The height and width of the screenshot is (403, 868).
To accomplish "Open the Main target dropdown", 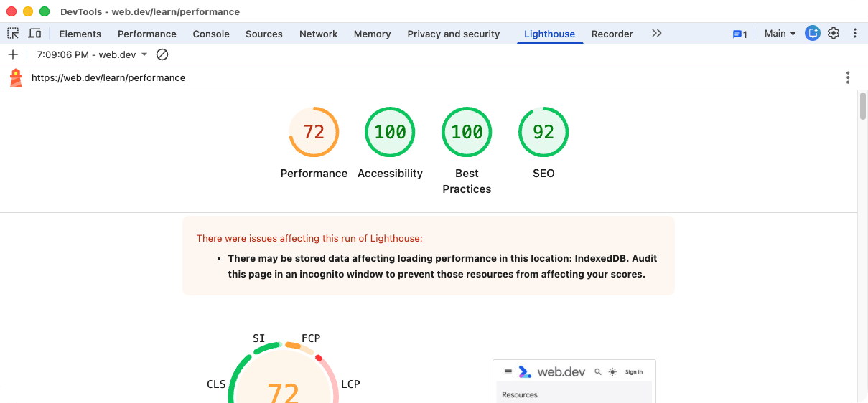I will 780,33.
